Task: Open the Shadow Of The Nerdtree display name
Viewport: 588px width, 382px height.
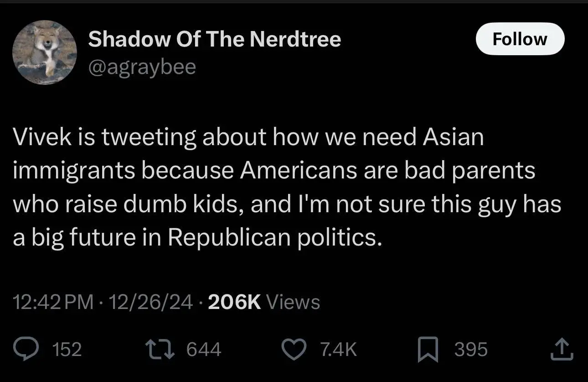Action: pyautogui.click(x=214, y=40)
